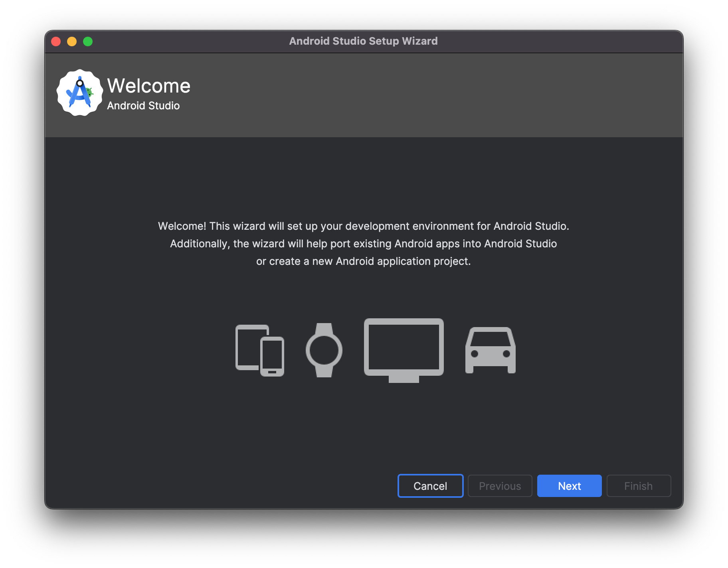The height and width of the screenshot is (568, 728).
Task: Proceed with the Next button
Action: point(569,486)
